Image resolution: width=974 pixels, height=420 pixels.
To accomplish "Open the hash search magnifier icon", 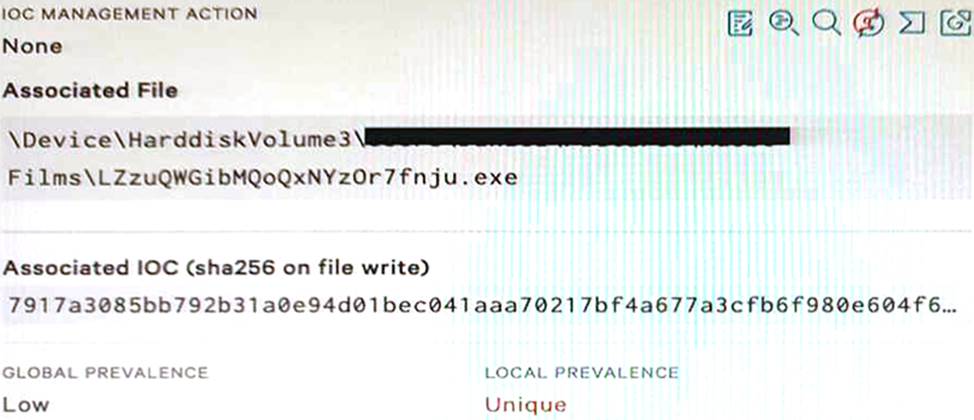I will (x=783, y=24).
